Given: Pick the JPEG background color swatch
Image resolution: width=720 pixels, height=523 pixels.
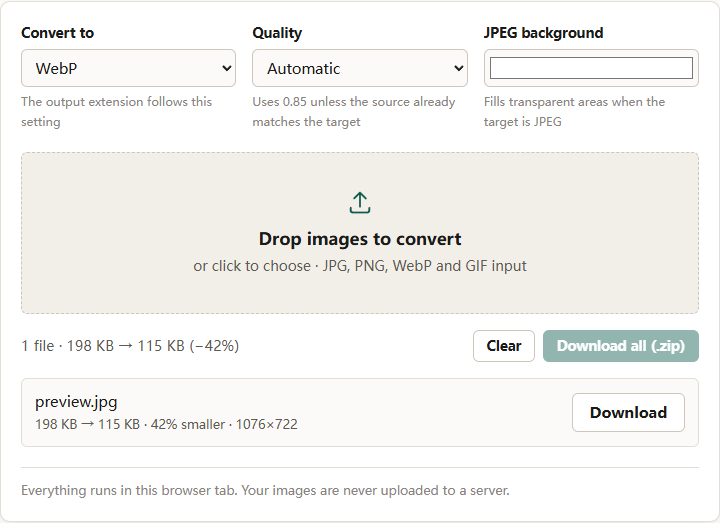Looking at the screenshot, I should click(x=591, y=68).
